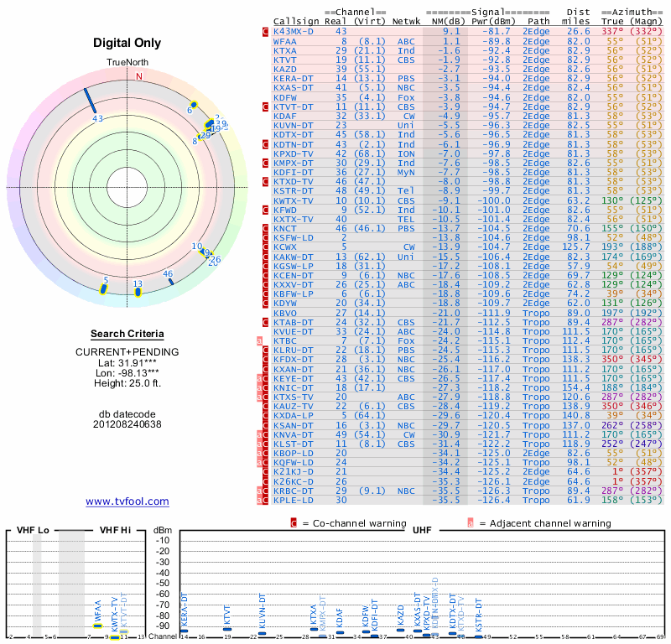The image size is (671, 644).
Task: Click the db datecode value 201208240638
Action: pos(127,424)
